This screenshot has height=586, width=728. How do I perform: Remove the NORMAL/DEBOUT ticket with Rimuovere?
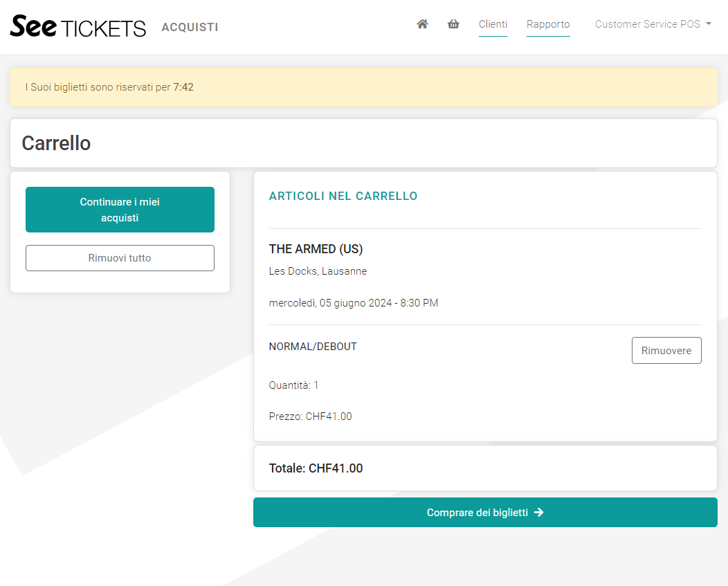point(666,351)
